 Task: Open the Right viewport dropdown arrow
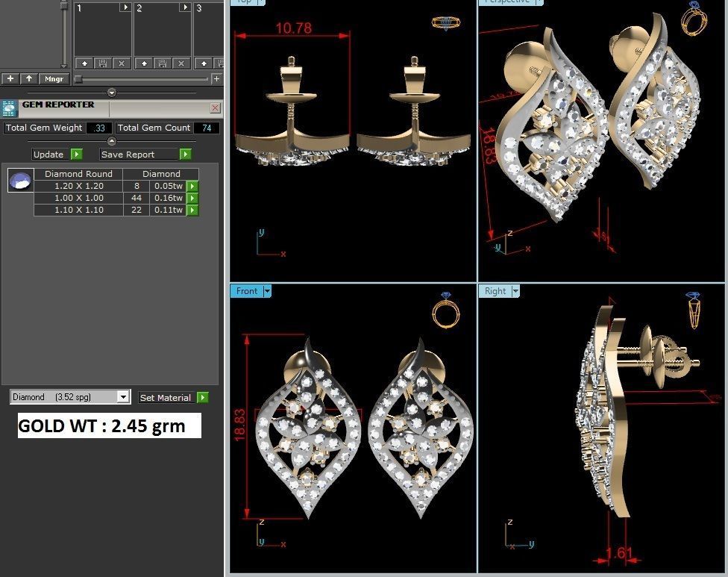tap(515, 291)
